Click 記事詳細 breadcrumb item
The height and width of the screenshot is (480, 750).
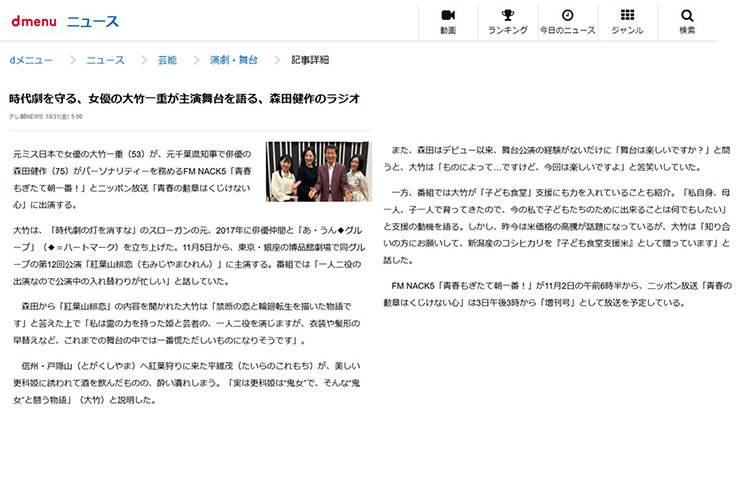(310, 61)
